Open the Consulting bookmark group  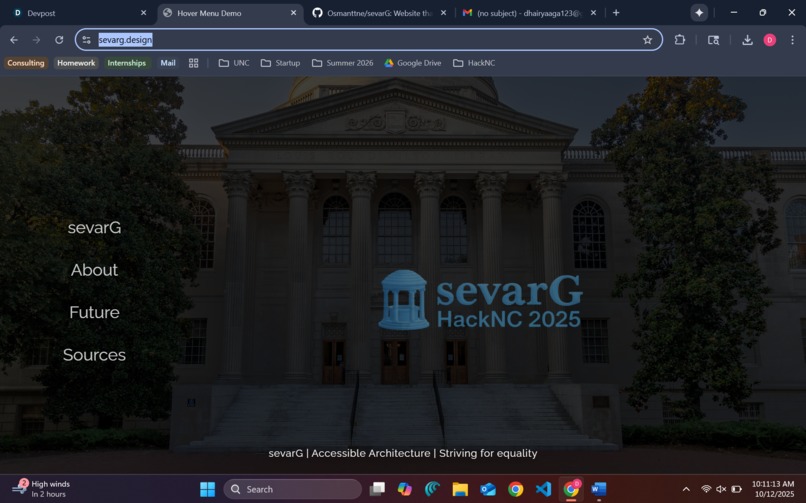(26, 63)
